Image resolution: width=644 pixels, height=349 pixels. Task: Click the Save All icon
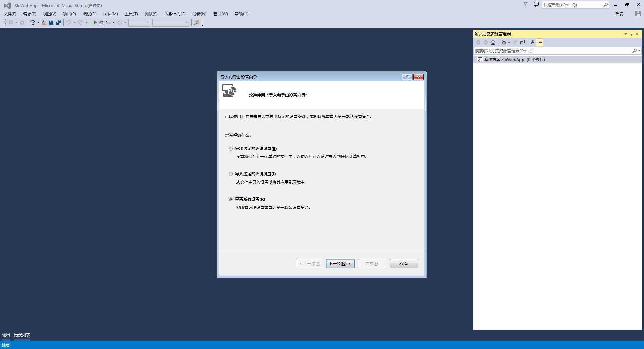coord(59,22)
